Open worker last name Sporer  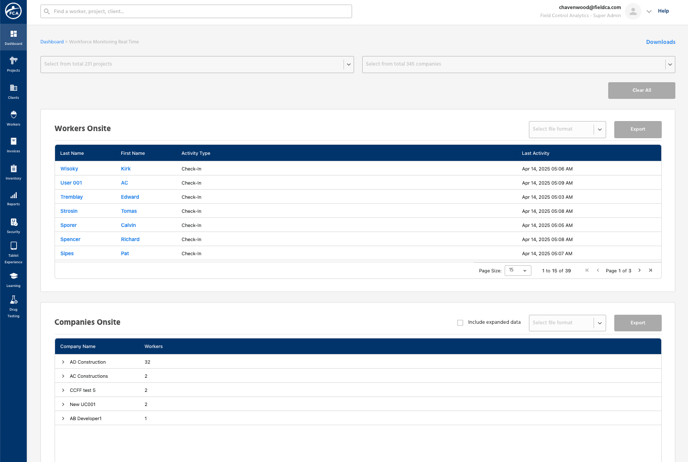[68, 225]
